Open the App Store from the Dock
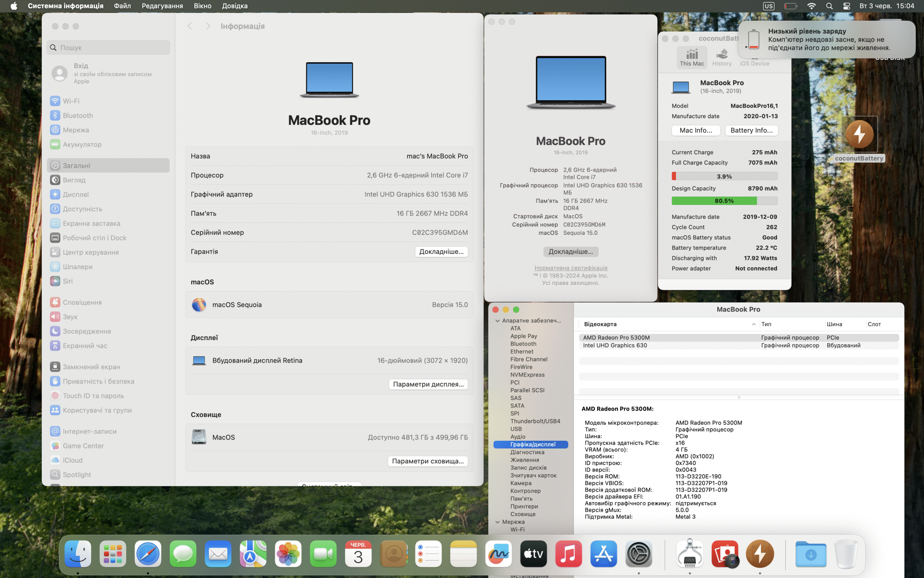The height and width of the screenshot is (578, 924). pos(603,553)
